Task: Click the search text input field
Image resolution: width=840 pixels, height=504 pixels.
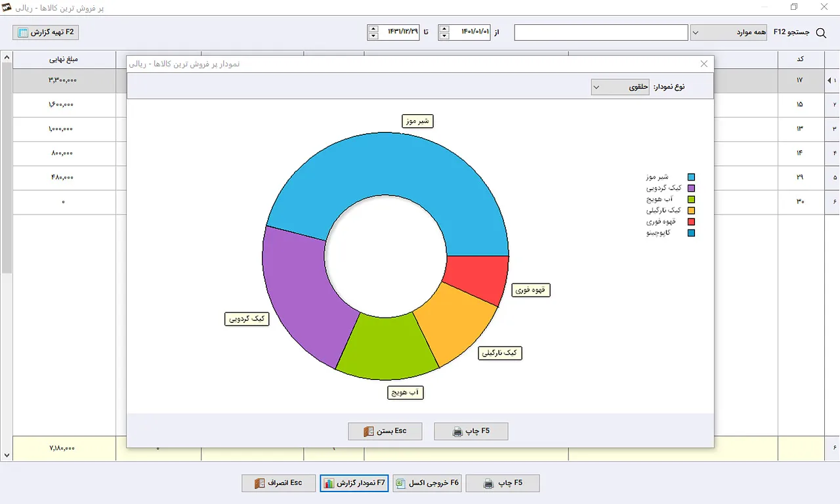Action: point(601,32)
